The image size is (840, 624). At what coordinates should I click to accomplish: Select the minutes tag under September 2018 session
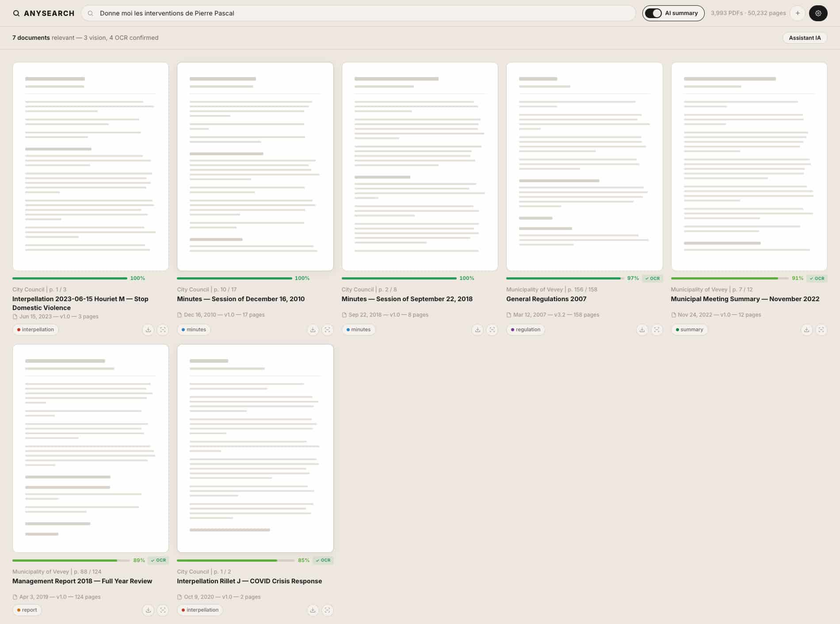coord(359,329)
